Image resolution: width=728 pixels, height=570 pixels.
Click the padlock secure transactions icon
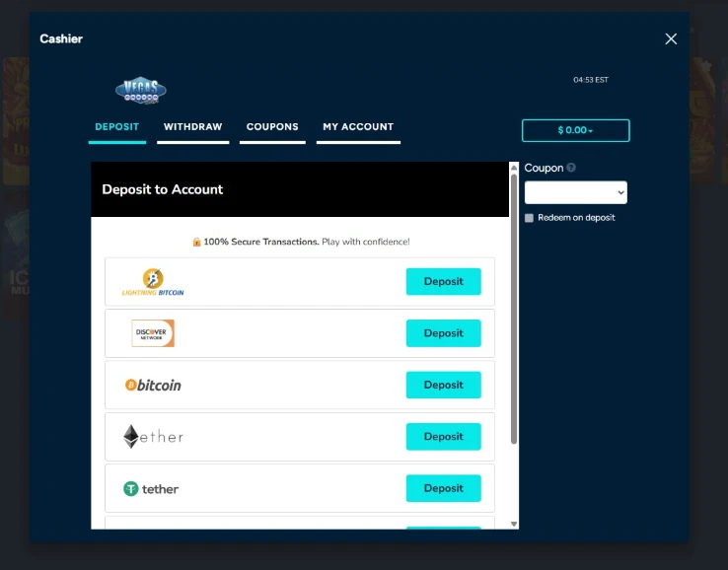[x=196, y=242]
